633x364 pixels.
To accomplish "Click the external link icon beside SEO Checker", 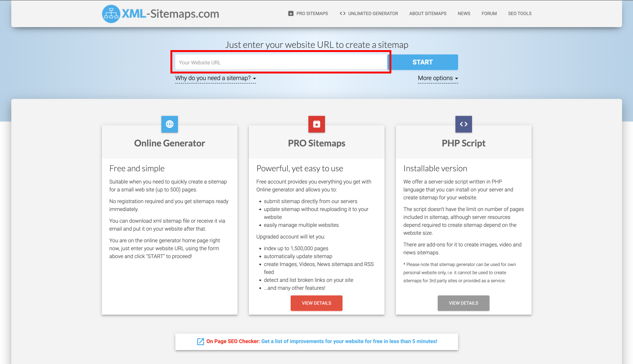I will point(201,342).
